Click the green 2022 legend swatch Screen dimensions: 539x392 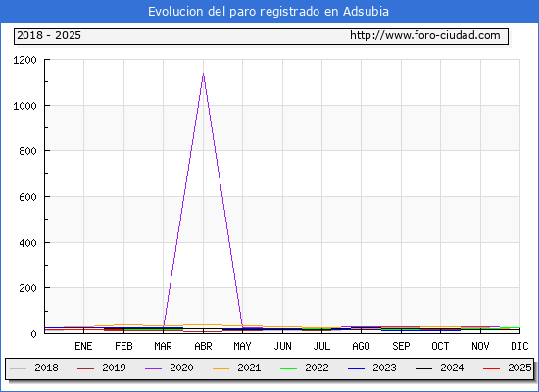289,368
